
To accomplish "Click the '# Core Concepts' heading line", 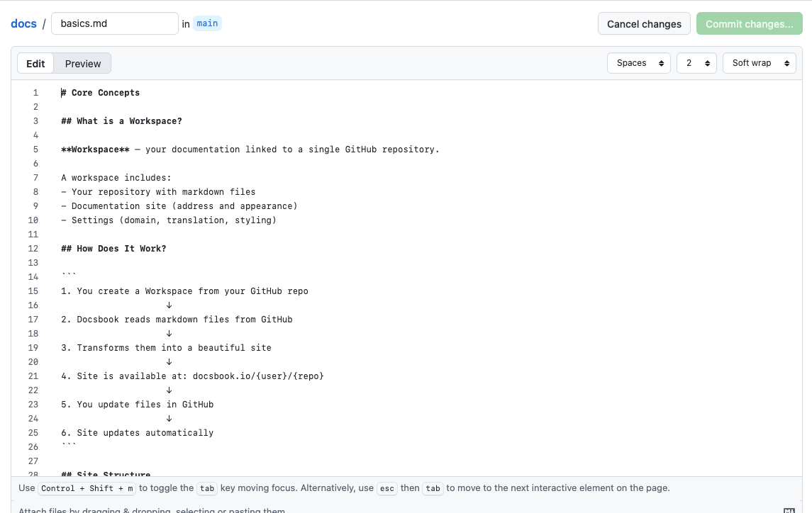I will (x=101, y=93).
